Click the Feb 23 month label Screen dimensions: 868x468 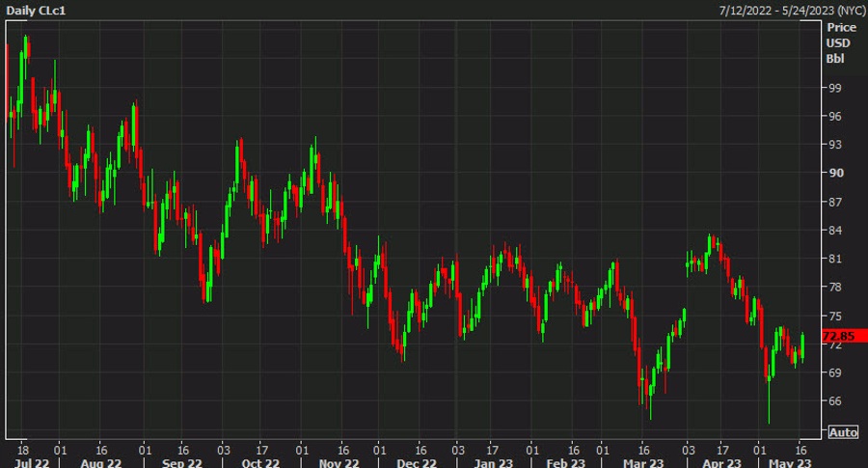coord(566,462)
